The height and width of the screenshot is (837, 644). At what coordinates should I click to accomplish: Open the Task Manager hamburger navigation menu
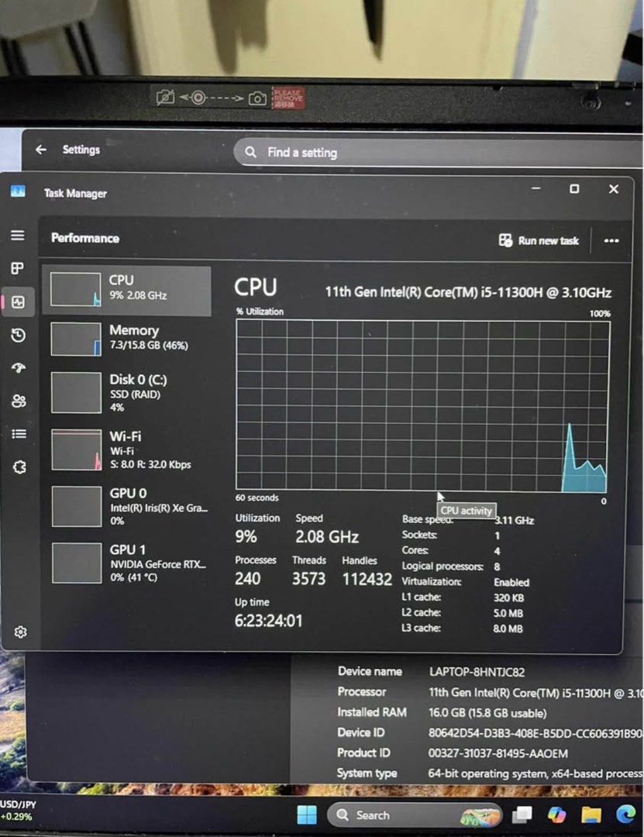click(18, 236)
